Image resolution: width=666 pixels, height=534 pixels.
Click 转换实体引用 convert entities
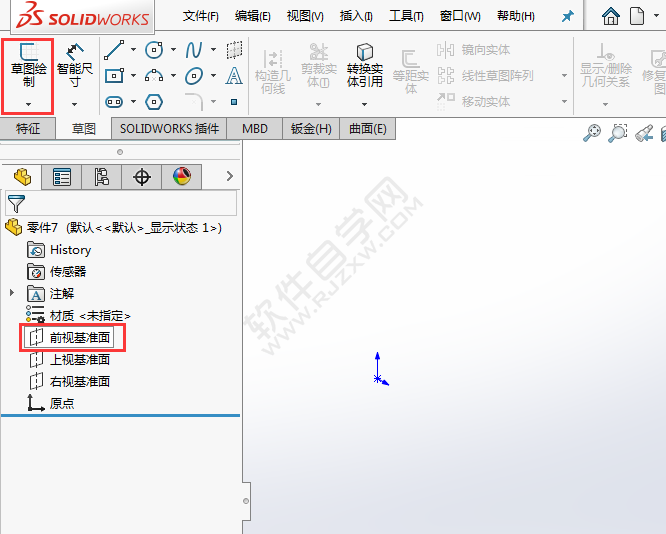click(364, 65)
